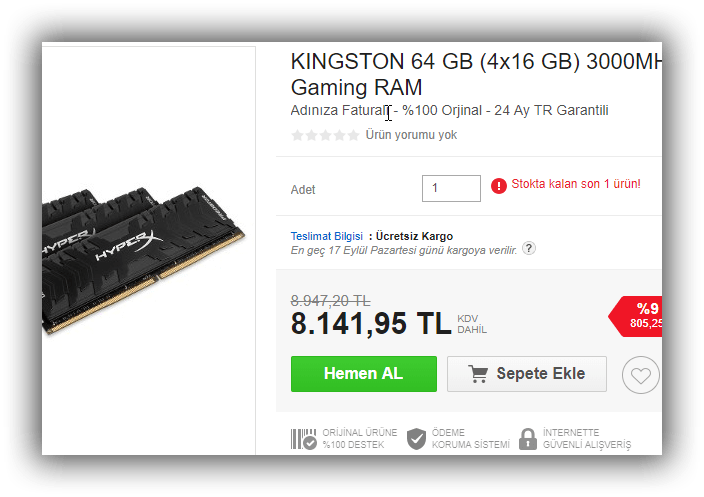Click the help question mark beside delivery date

click(x=529, y=248)
